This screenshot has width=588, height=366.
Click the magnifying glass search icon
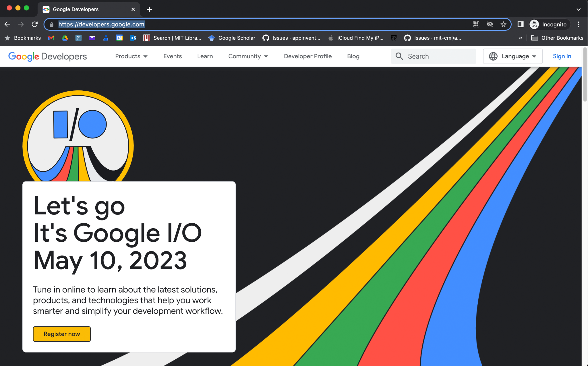399,56
